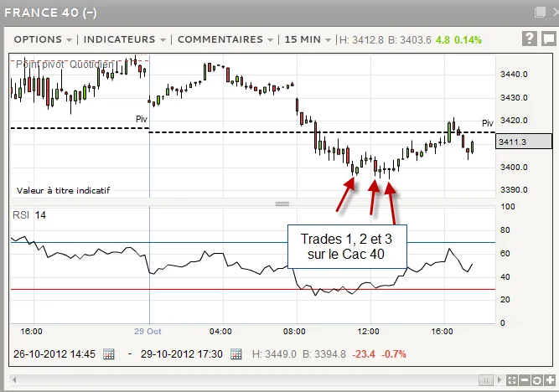
Task: Click the 12:00 time axis label
Action: point(368,332)
